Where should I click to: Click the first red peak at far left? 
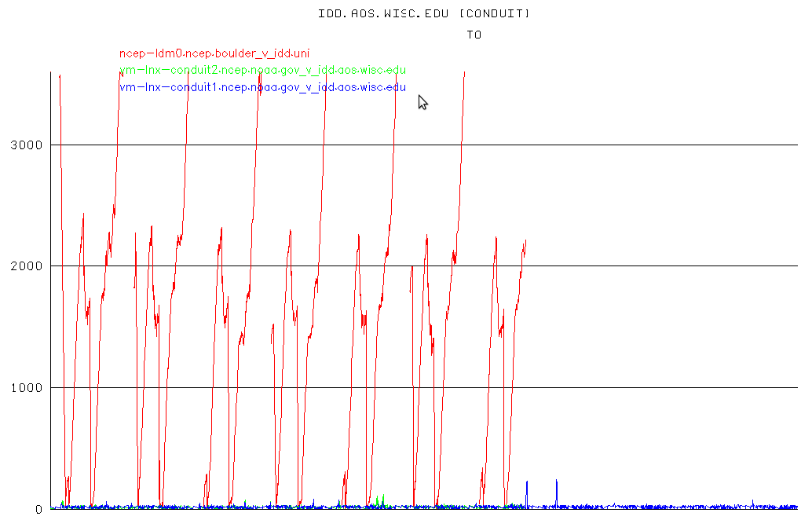coord(60,77)
